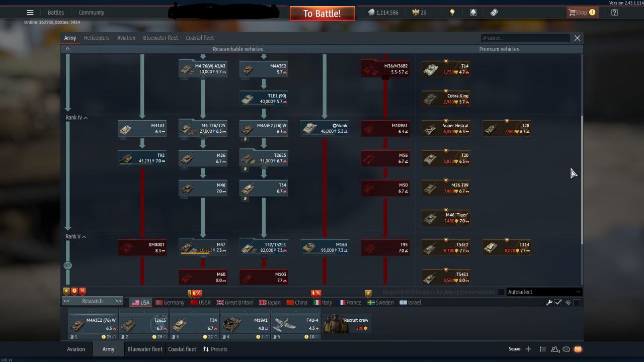This screenshot has width=644, height=362.
Task: Open the contacts list icon
Action: click(542, 349)
